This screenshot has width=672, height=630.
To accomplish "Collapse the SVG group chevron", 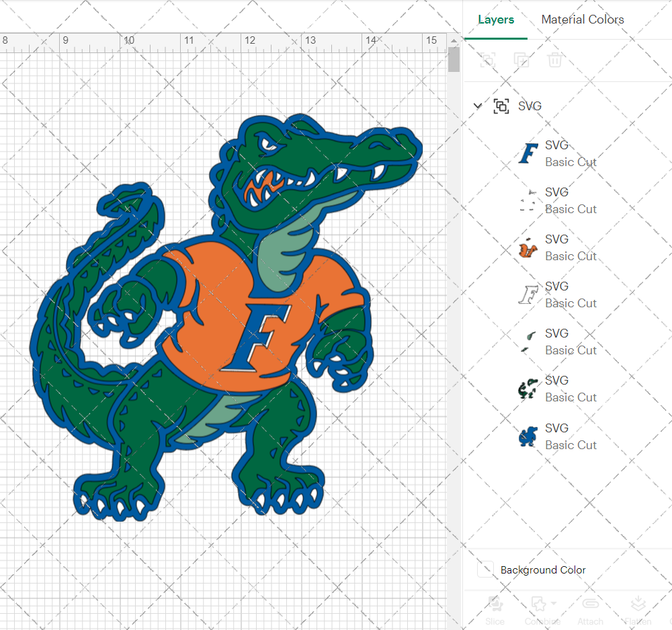I will 477,106.
